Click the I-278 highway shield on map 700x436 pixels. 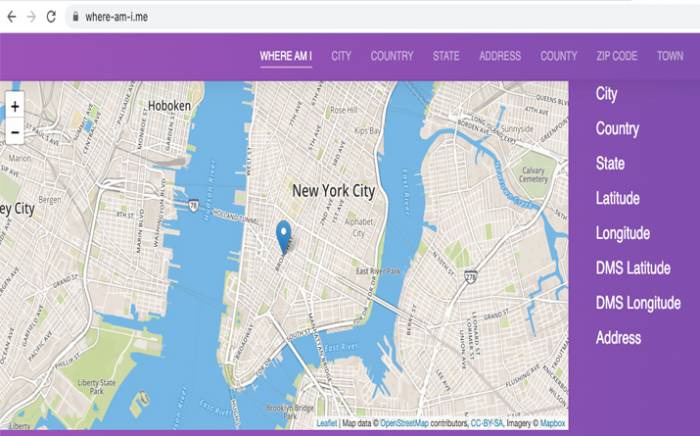(471, 277)
